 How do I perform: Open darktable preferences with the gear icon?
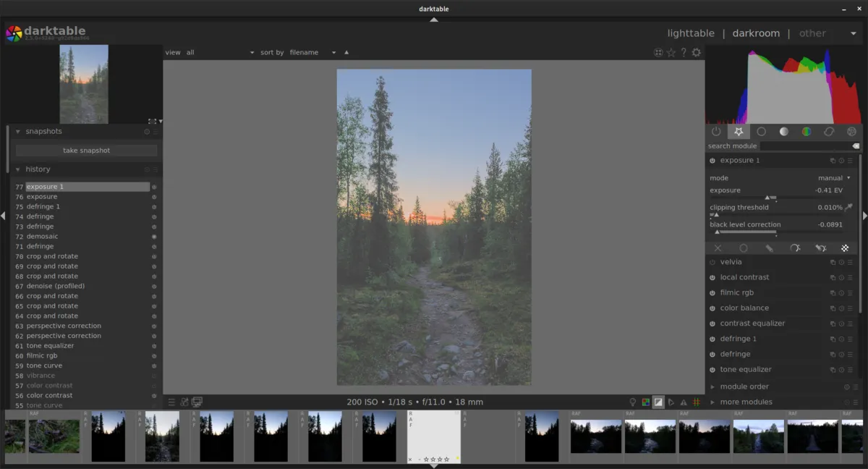(x=696, y=52)
